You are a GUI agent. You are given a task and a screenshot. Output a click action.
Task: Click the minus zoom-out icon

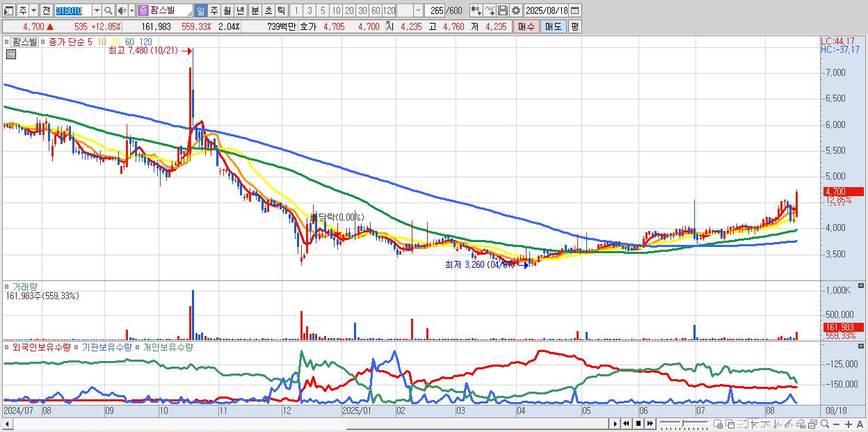click(x=837, y=424)
